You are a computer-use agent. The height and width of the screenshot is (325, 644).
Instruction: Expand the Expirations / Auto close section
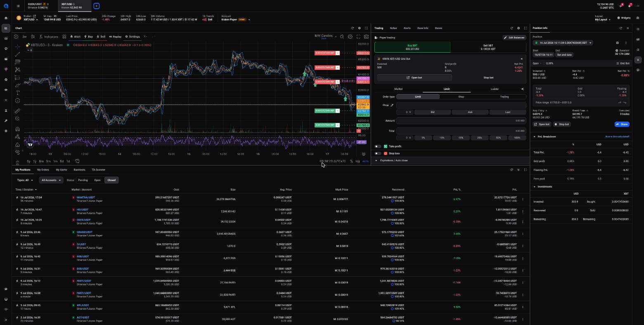click(x=450, y=160)
